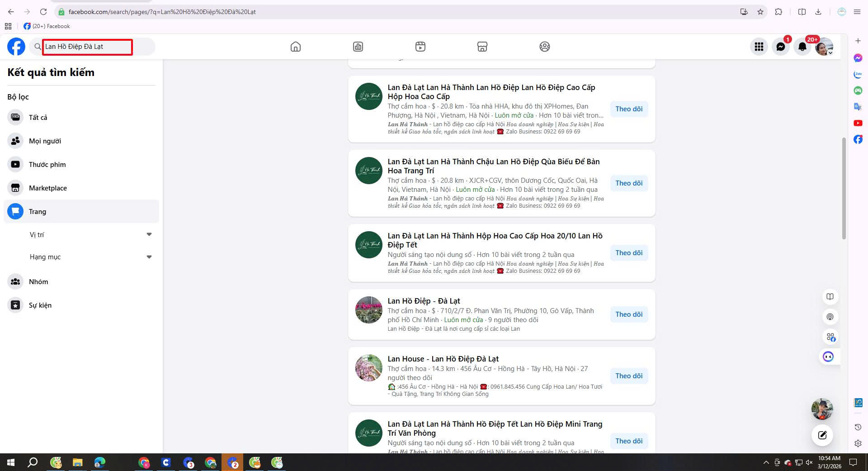Image resolution: width=868 pixels, height=471 pixels.
Task: Open the Facebook apps menu grid
Action: [x=759, y=47]
